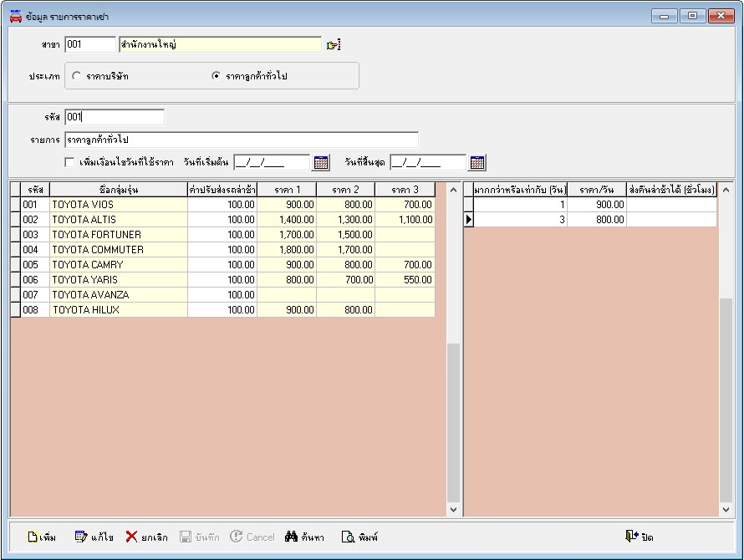This screenshot has width=744, height=560.
Task: Click the 1,500.00 ราคา 2 cell for FORTUNER
Action: click(345, 234)
